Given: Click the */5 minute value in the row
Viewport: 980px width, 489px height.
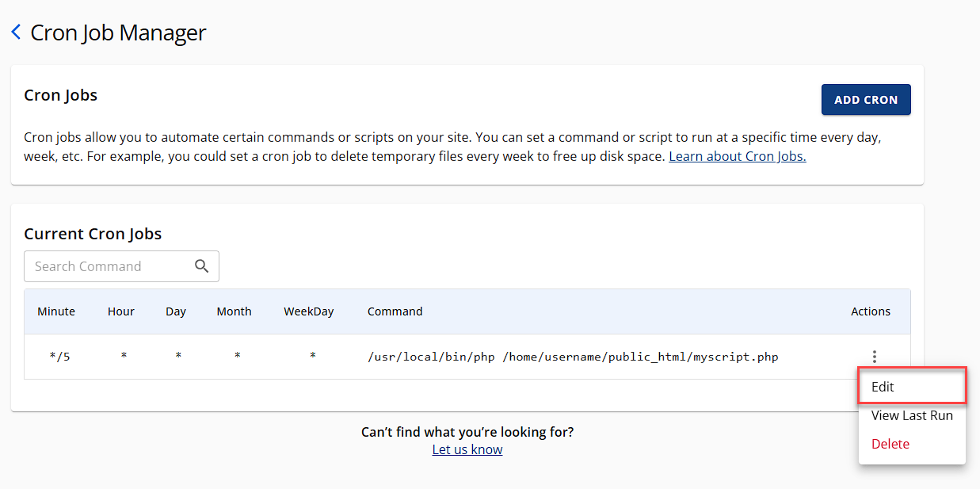Looking at the screenshot, I should tap(59, 357).
